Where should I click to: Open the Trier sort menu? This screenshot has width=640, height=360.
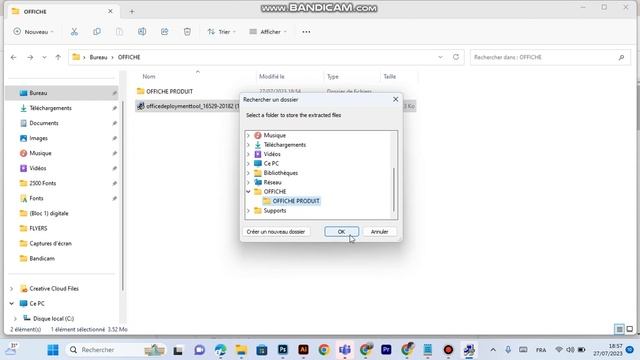(x=222, y=32)
